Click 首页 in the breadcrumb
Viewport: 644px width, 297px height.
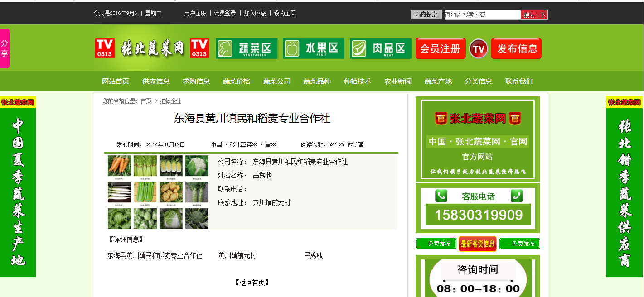146,101
